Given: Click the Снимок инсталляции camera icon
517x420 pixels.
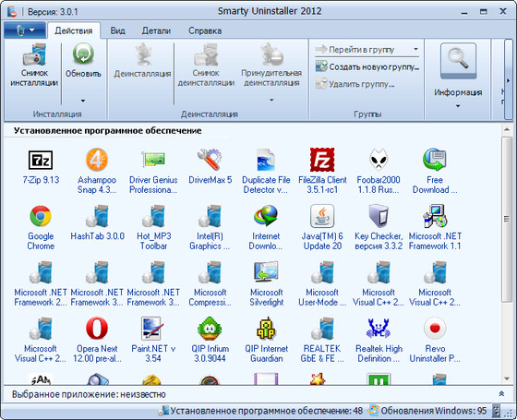Looking at the screenshot, I should (x=35, y=54).
